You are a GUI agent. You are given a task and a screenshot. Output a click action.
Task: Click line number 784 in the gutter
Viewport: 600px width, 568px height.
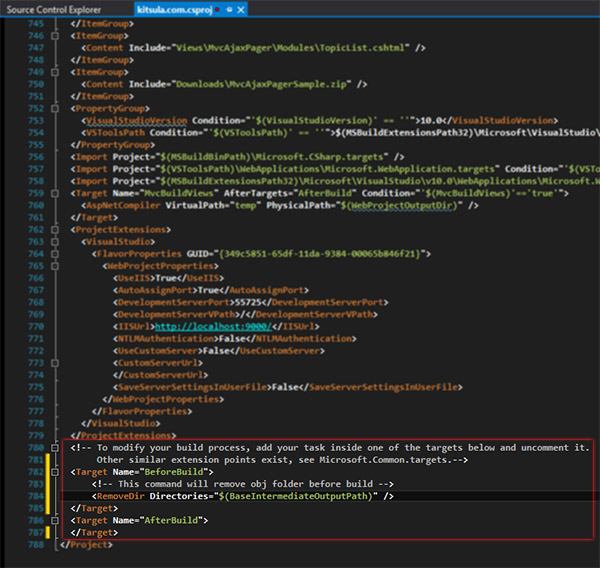tap(36, 496)
